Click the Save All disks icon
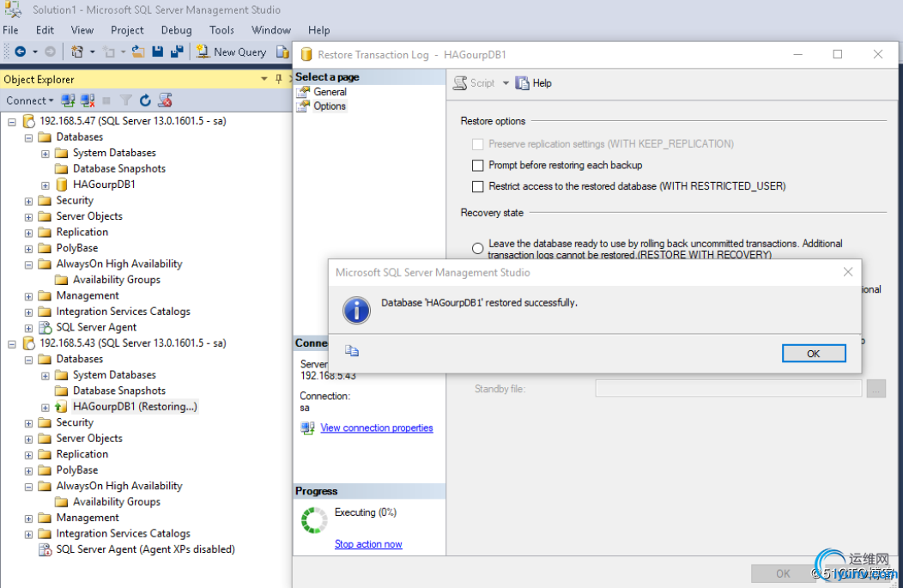 coord(177,52)
